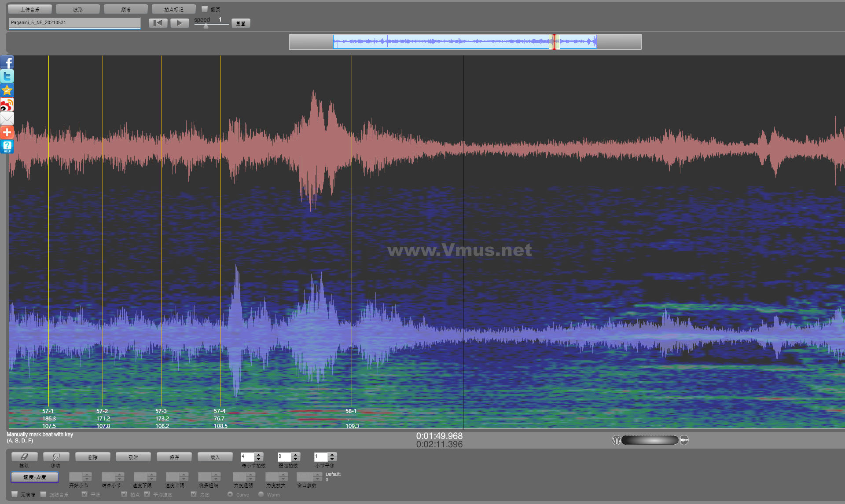Toggle the 拍点 beat checkbox
845x504 pixels.
pos(124,494)
